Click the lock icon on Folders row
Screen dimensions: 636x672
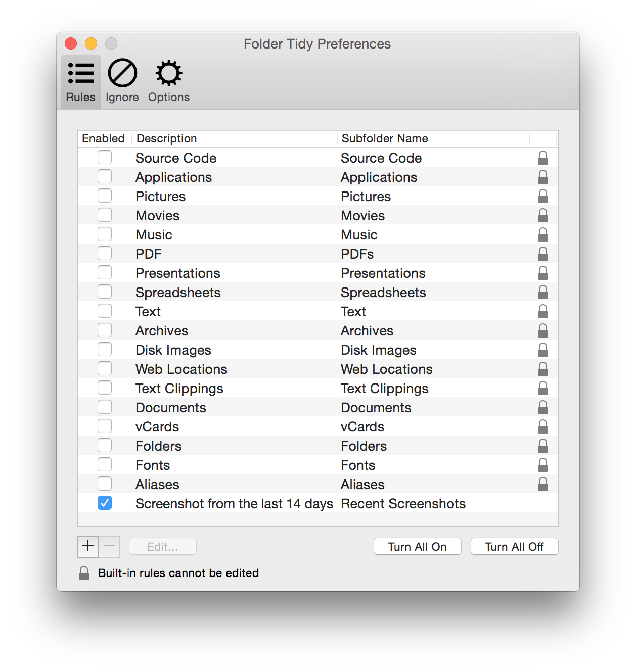[x=543, y=446]
